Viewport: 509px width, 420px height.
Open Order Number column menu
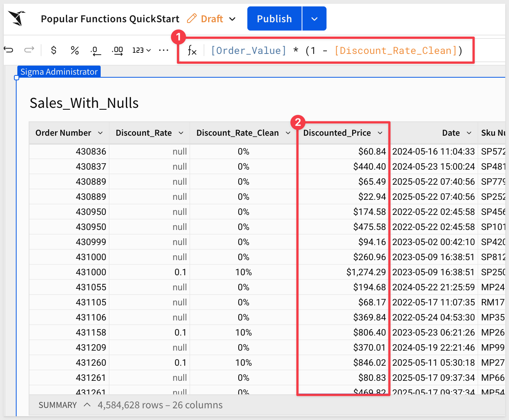[100, 133]
